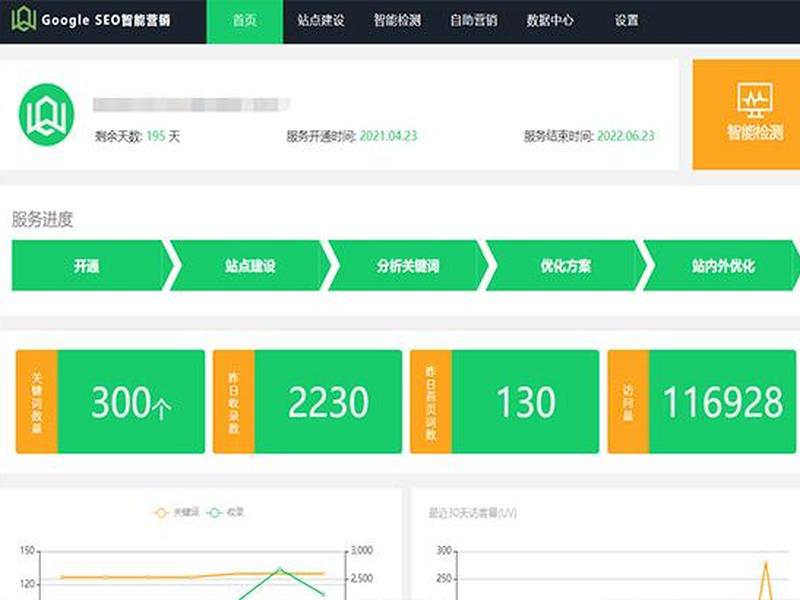The width and height of the screenshot is (800, 600).
Task: Click the orange 智能检测 card label
Action: (755, 133)
